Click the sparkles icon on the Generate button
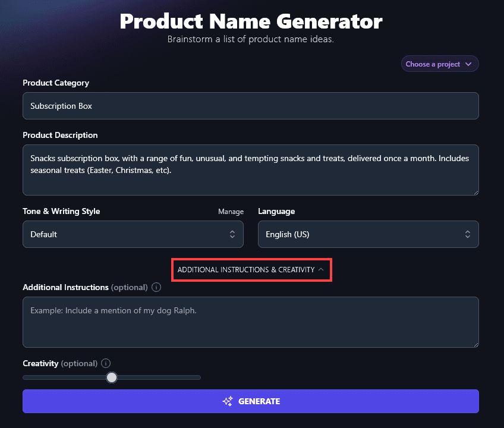 [227, 401]
